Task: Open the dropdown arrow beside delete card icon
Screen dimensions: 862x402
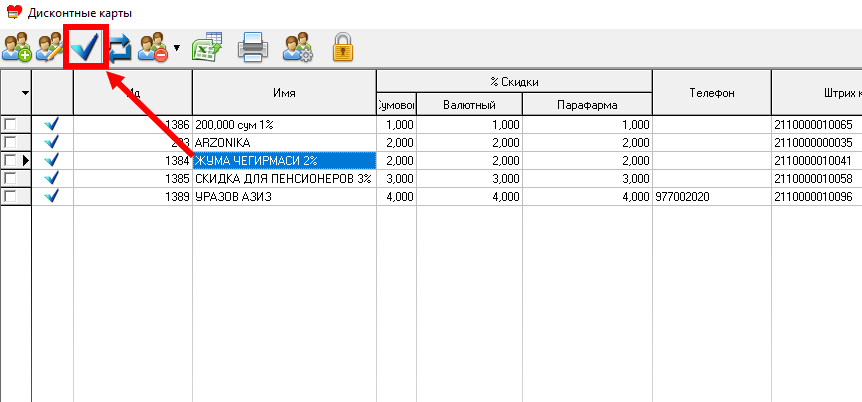Action: (x=176, y=48)
